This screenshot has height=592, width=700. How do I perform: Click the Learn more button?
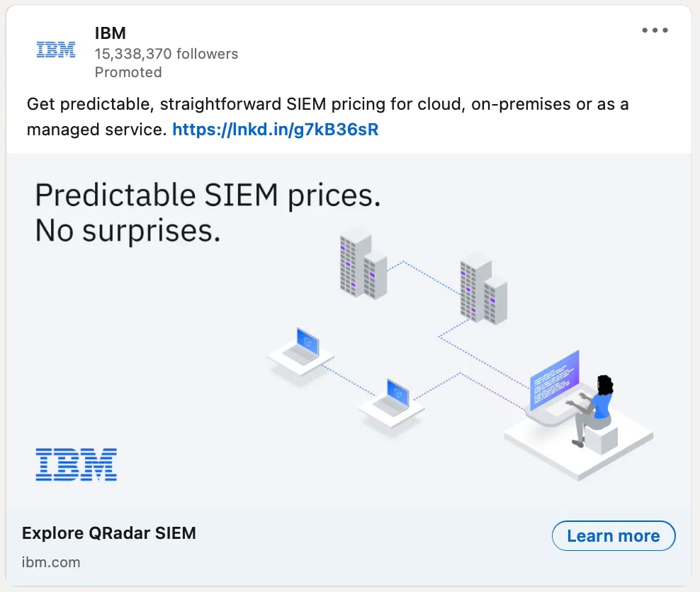[614, 536]
